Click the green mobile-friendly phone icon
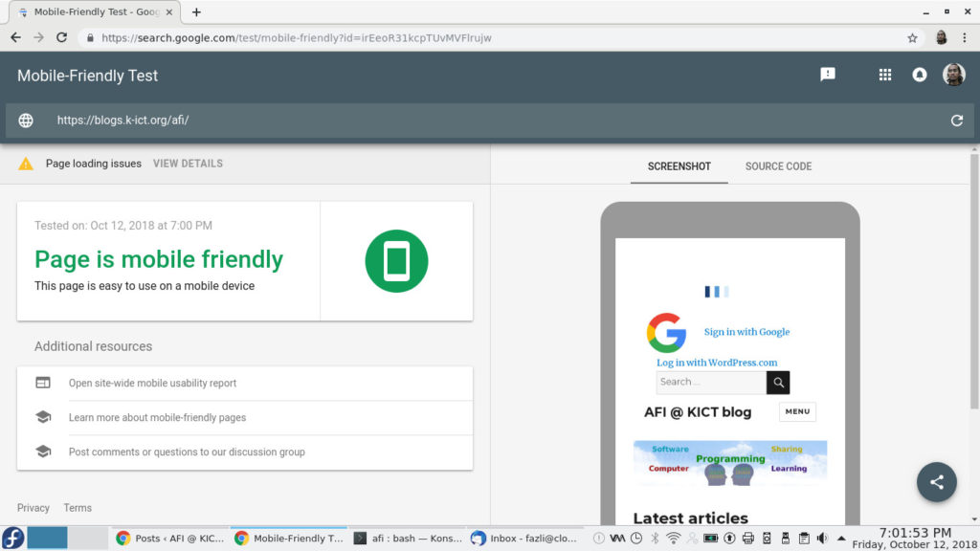The height and width of the screenshot is (551, 980). 396,261
